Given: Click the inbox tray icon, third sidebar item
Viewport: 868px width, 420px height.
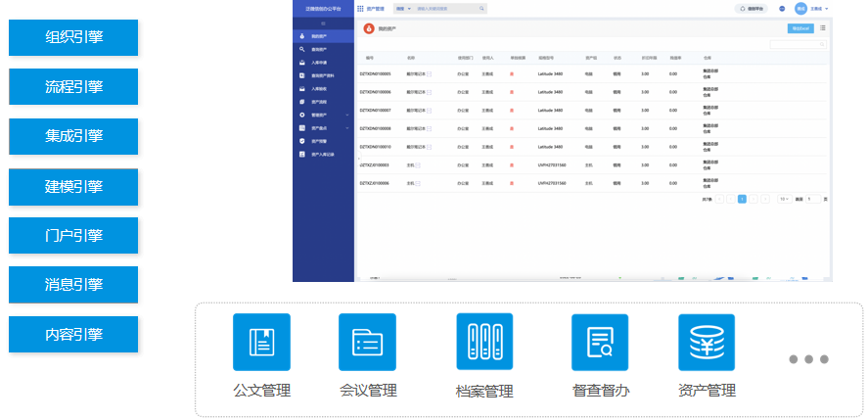Looking at the screenshot, I should (302, 63).
